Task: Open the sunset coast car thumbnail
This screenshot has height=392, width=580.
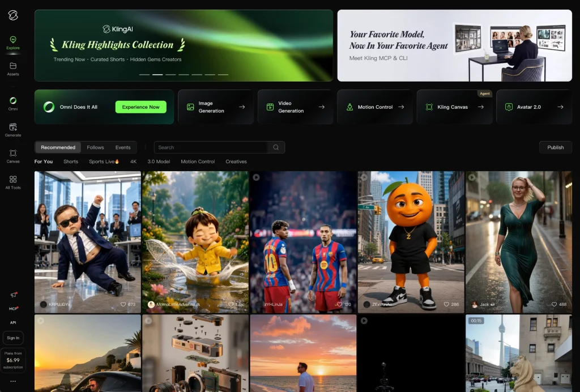Action: click(x=88, y=353)
